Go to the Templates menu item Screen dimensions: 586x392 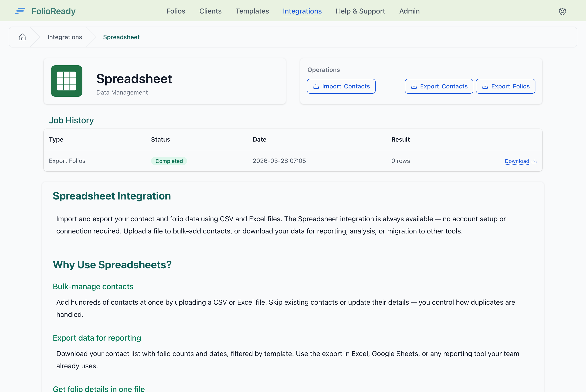click(252, 11)
